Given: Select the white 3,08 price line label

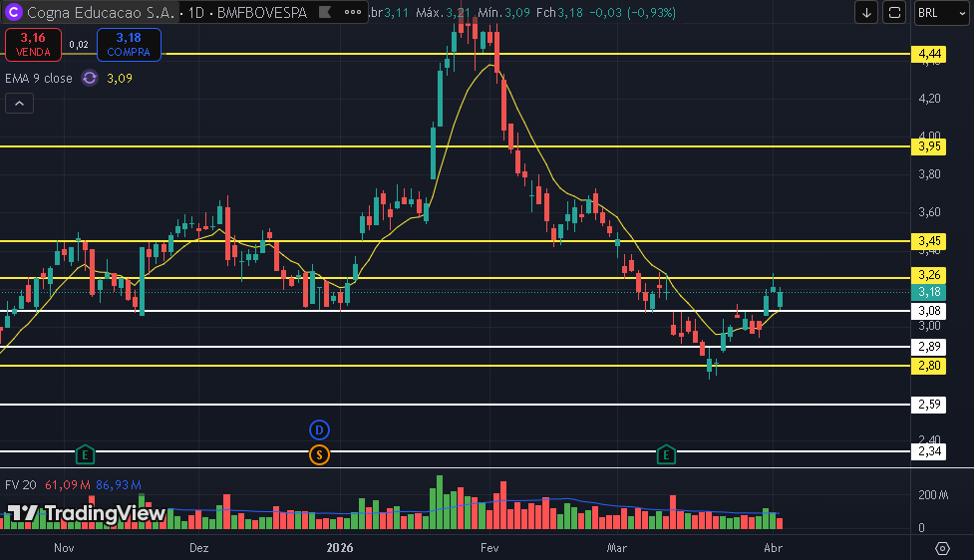Looking at the screenshot, I should (929, 311).
